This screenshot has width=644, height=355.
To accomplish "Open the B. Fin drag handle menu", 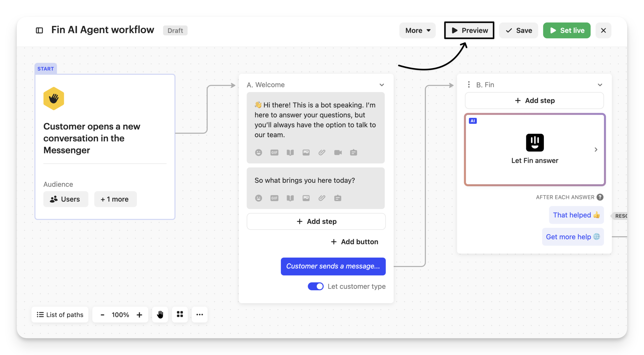I will (x=469, y=85).
